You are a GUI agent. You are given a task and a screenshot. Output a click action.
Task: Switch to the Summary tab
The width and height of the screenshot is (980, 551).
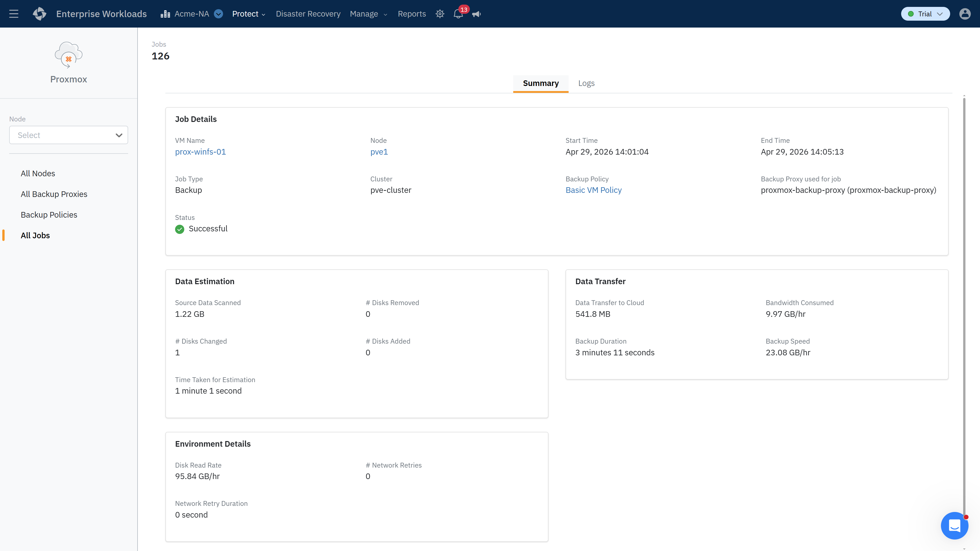coord(541,83)
